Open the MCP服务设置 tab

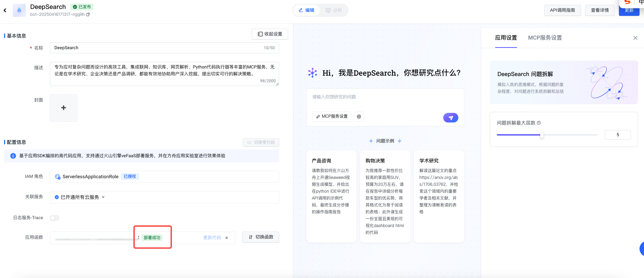545,38
